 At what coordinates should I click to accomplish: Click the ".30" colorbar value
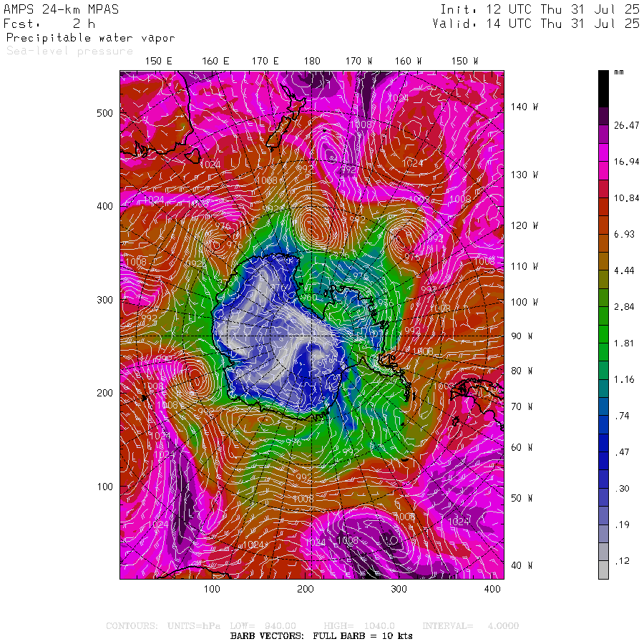click(x=622, y=488)
